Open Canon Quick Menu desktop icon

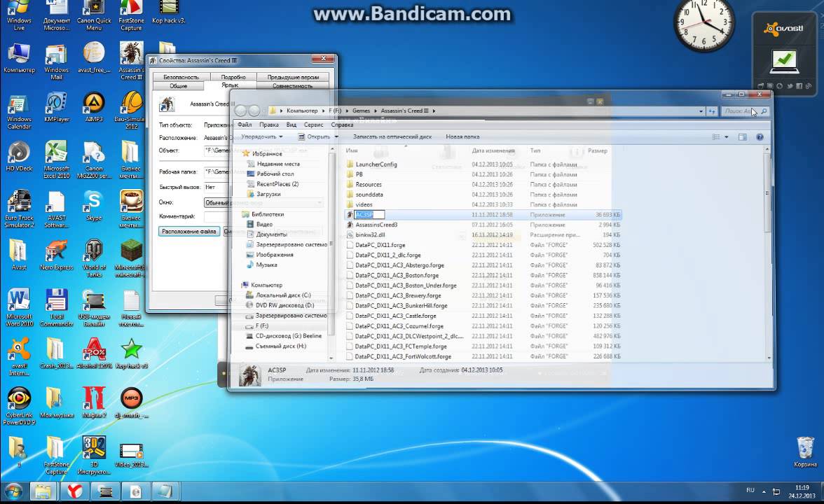[94, 15]
